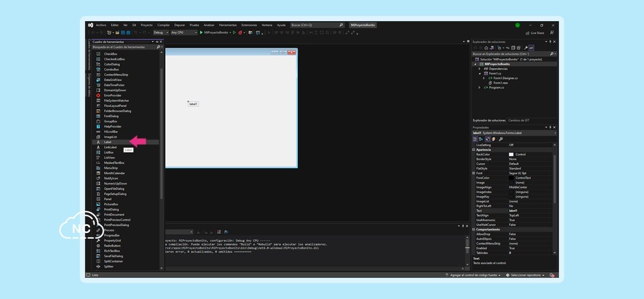644x299 pixels.
Task: Collapse the Comportamiento property category
Action: (474, 229)
